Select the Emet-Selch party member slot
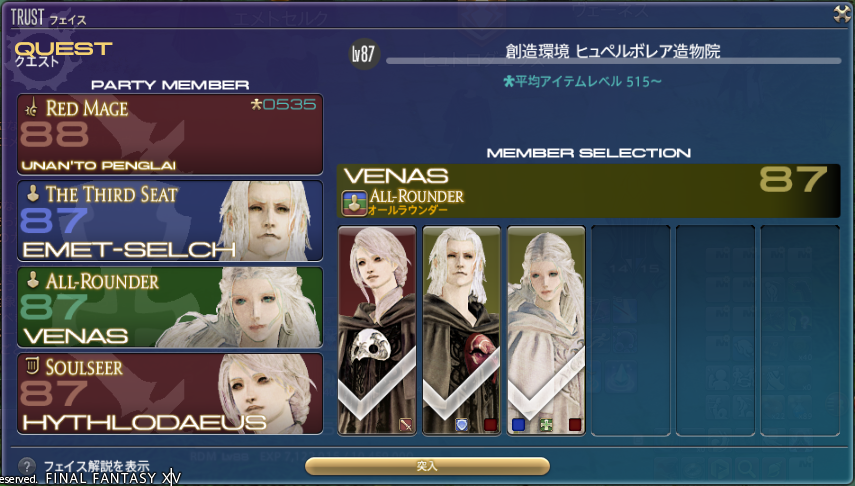855x486 pixels. 170,221
